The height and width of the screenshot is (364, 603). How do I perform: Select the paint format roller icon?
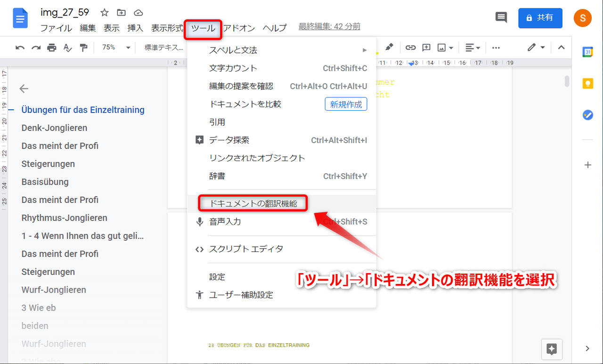(83, 48)
